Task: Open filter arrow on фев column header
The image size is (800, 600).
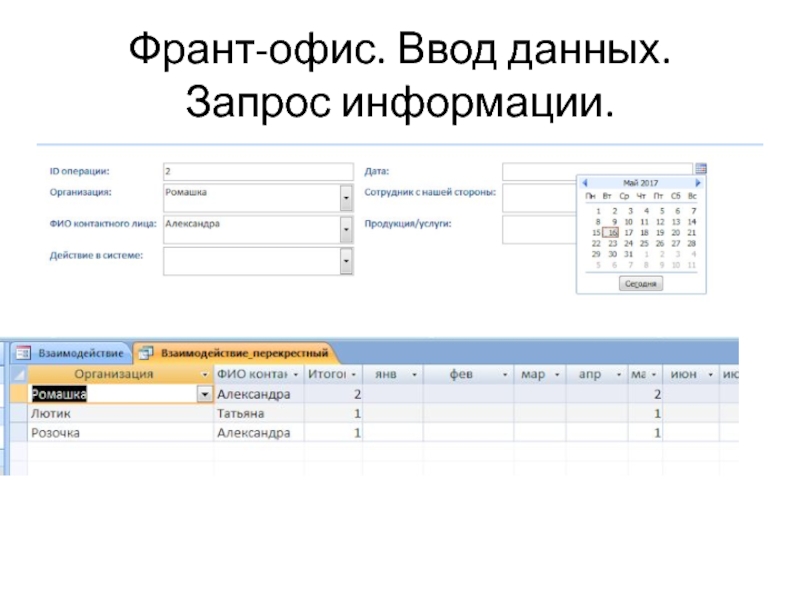Action: pos(505,374)
